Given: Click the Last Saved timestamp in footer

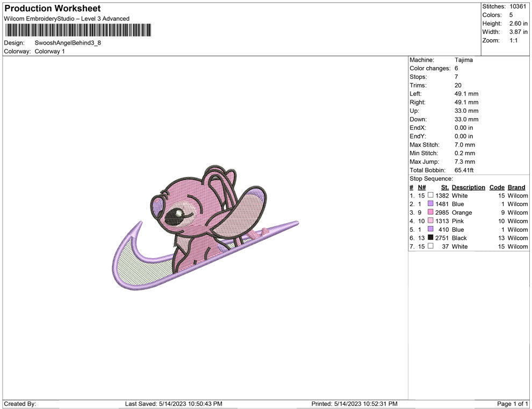Looking at the screenshot, I should pos(174,404).
